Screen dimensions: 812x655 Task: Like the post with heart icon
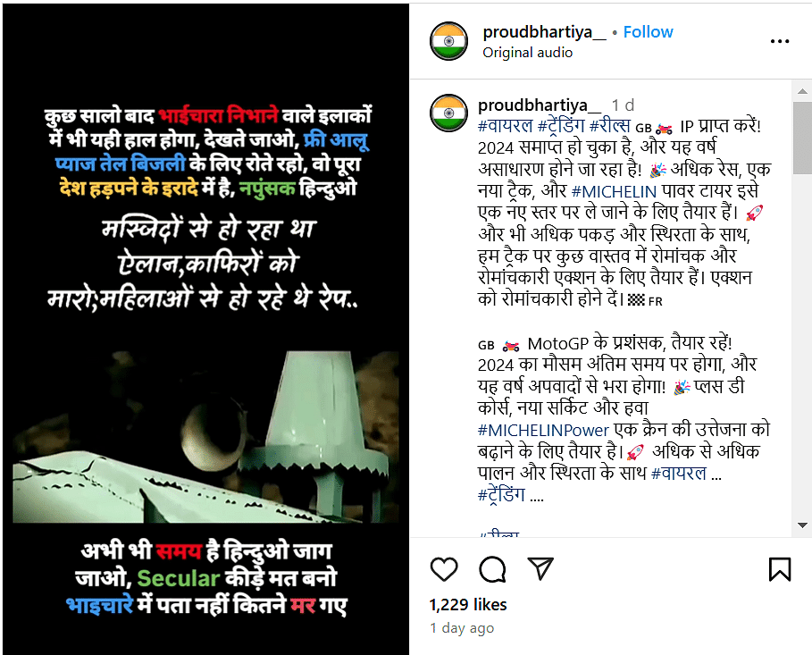coord(444,569)
